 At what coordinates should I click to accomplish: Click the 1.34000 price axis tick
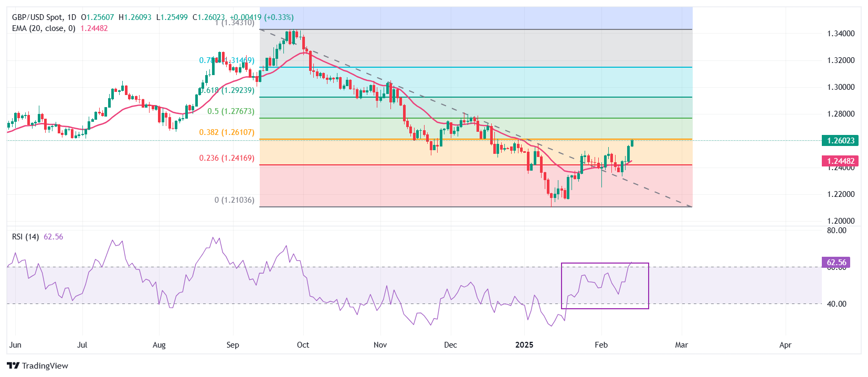click(x=841, y=34)
